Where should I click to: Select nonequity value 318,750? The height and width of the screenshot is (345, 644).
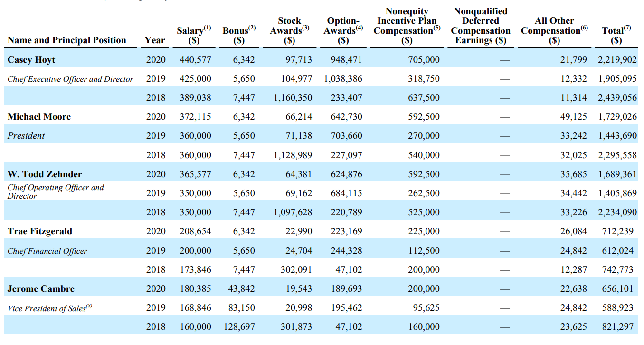tap(424, 79)
